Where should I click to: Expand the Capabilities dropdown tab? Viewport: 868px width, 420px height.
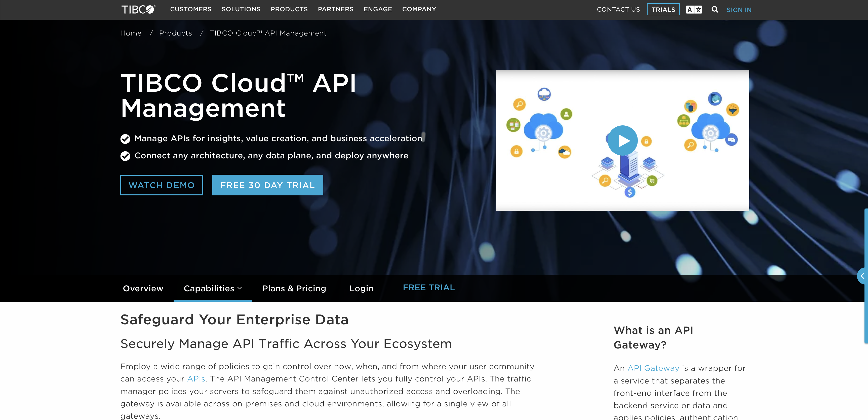tap(213, 288)
